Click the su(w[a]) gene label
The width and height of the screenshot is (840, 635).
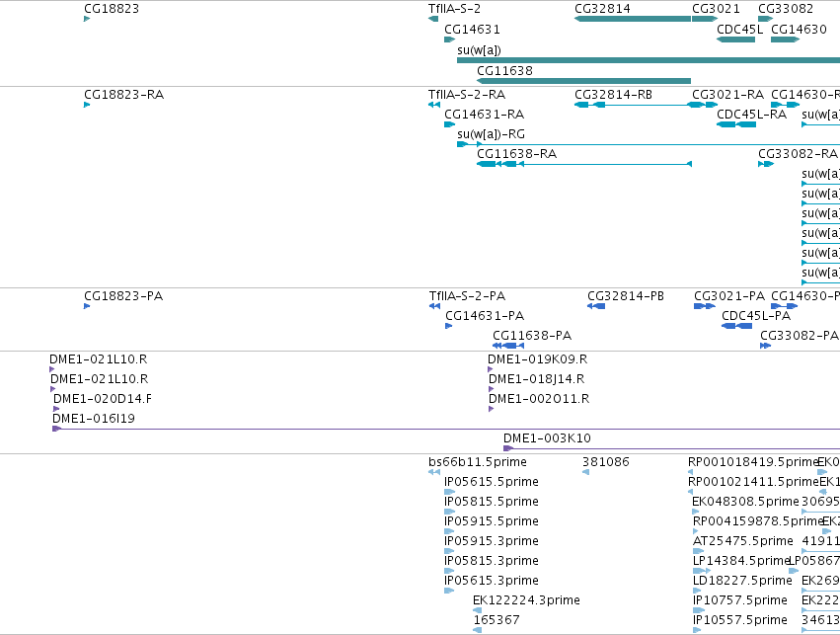tap(479, 49)
